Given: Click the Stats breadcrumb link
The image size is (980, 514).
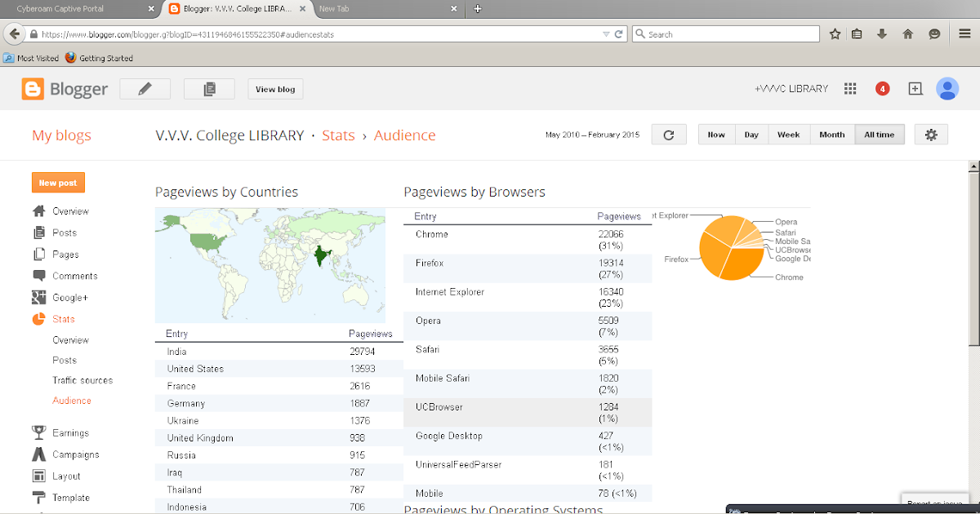Looking at the screenshot, I should (338, 135).
